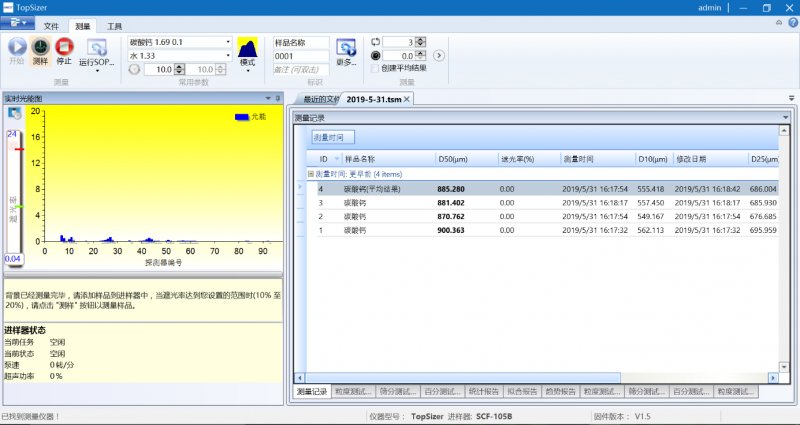This screenshot has width=800, height=425.
Task: Sort by the D10(μm) column header
Action: point(653,160)
